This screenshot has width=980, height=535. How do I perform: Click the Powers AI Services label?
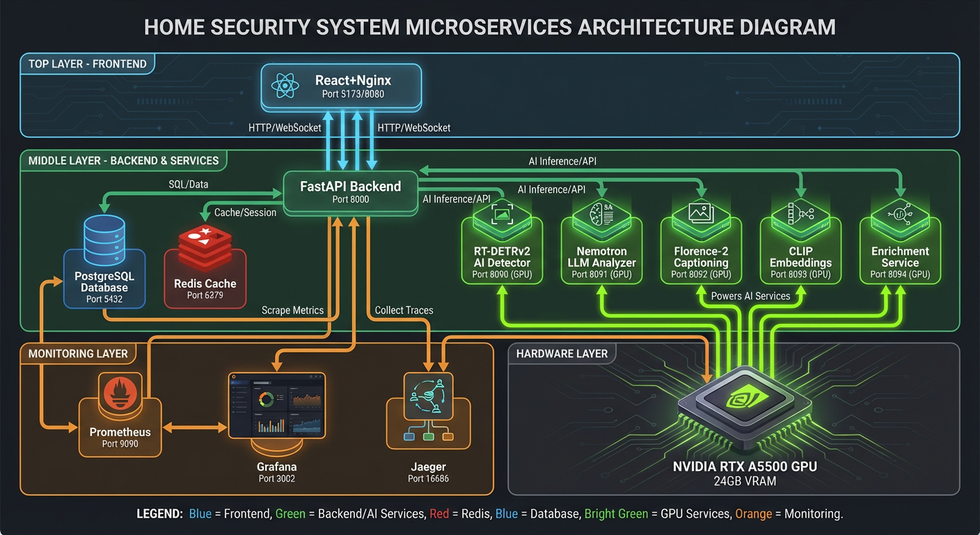click(751, 295)
